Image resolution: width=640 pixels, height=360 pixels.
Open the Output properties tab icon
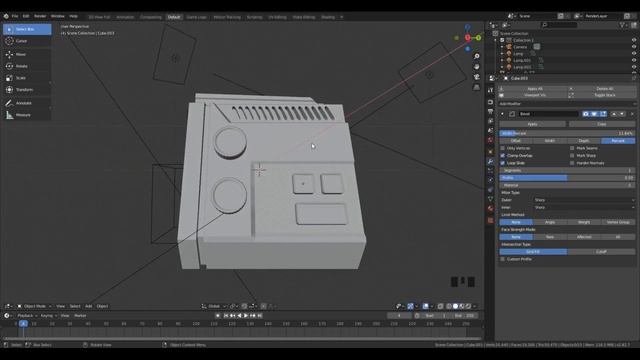coord(491,111)
